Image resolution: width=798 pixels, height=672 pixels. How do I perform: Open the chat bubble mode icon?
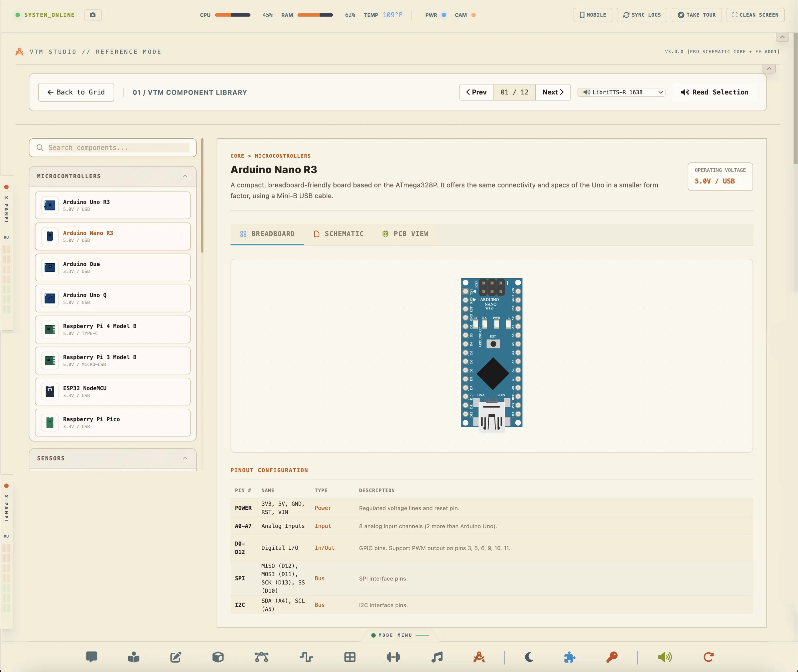tap(92, 657)
